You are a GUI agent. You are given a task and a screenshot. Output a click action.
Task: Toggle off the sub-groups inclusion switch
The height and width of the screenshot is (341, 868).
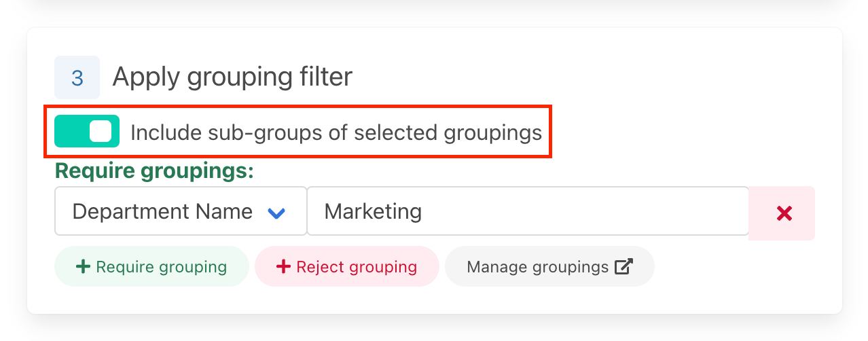tap(87, 132)
